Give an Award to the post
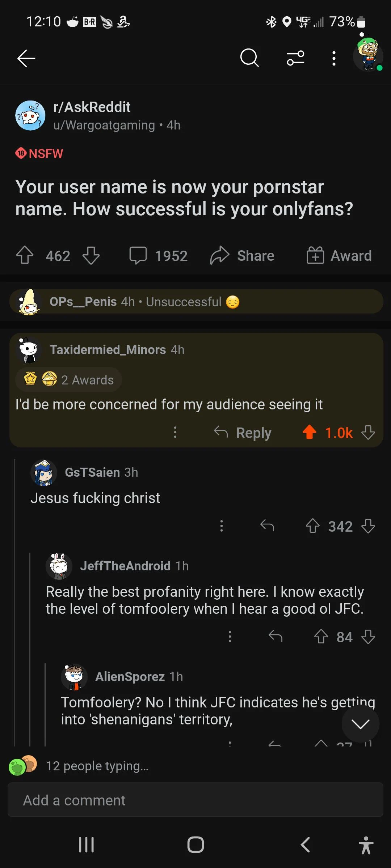 pos(339,255)
